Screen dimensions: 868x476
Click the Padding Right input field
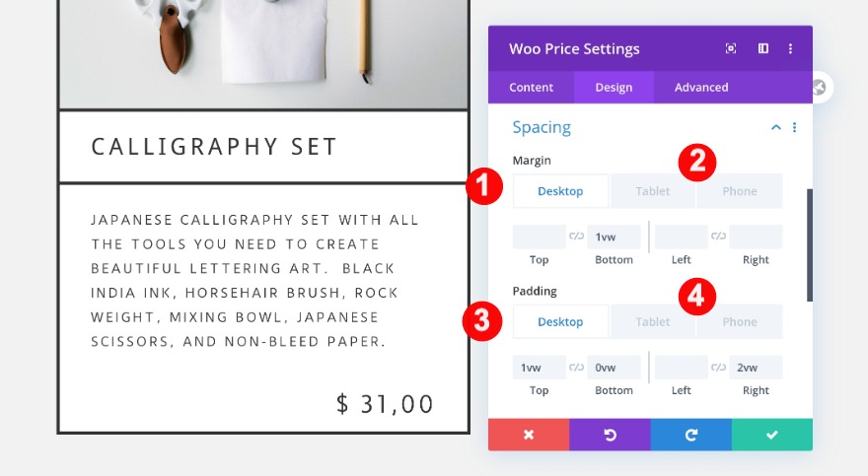(756, 368)
